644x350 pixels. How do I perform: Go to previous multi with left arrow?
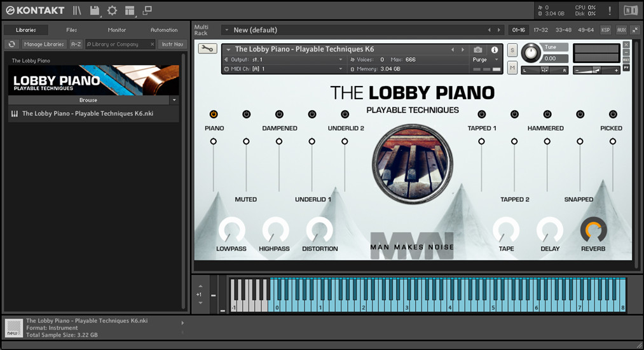[x=489, y=30]
